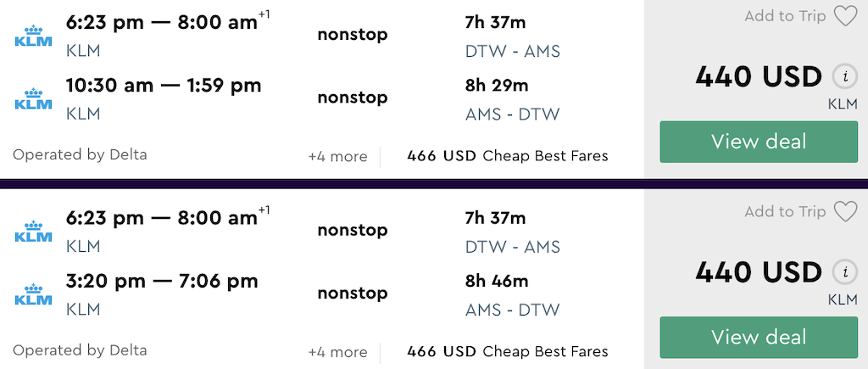Expand +4 more fares on the second result

coord(337,352)
